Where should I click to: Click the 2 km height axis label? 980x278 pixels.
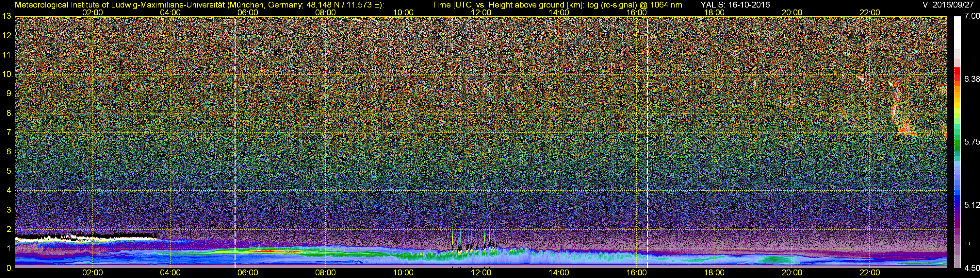coord(9,230)
